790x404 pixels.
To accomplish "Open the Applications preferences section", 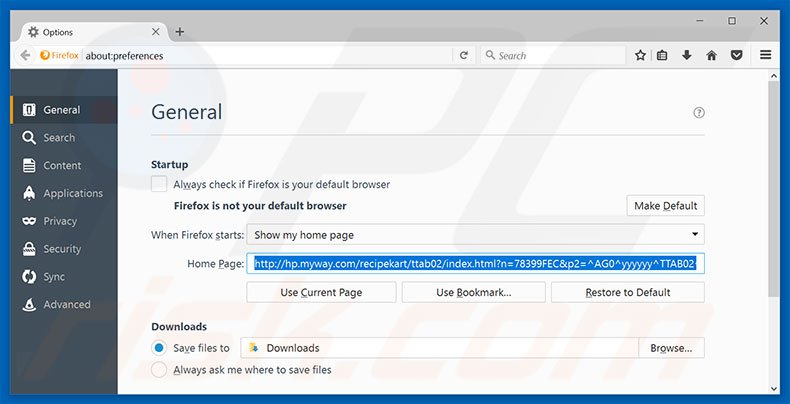I will tap(63, 193).
